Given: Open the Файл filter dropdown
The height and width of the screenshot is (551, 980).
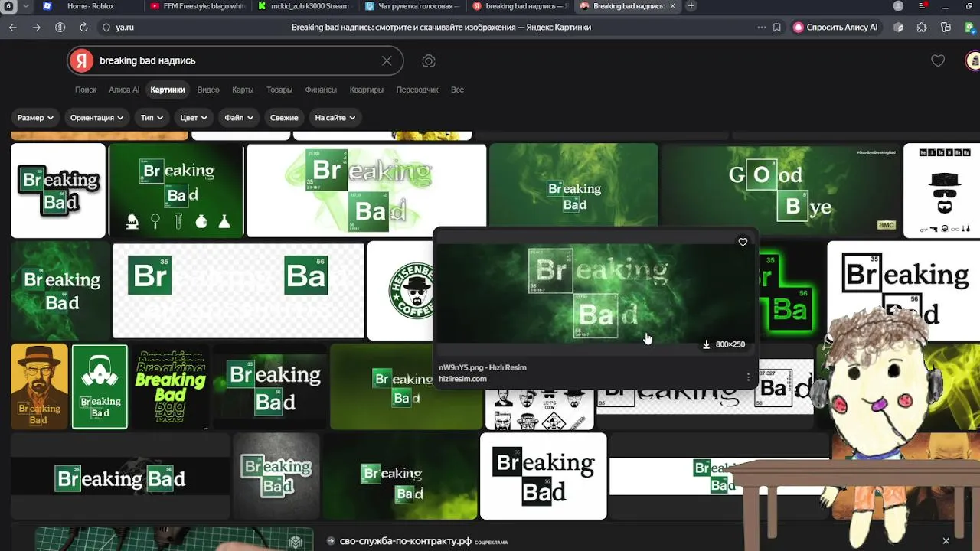Looking at the screenshot, I should click(239, 118).
